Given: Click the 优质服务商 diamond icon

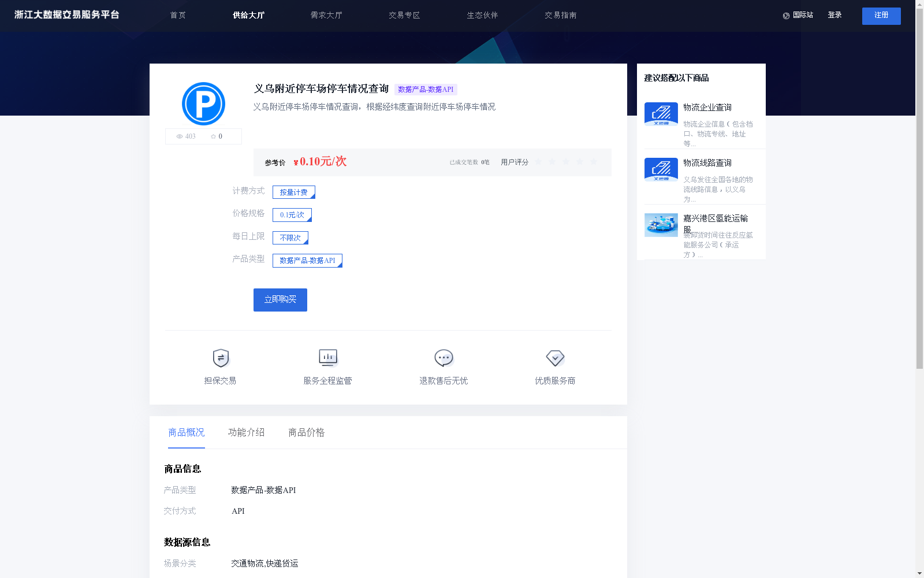Looking at the screenshot, I should click(x=555, y=358).
